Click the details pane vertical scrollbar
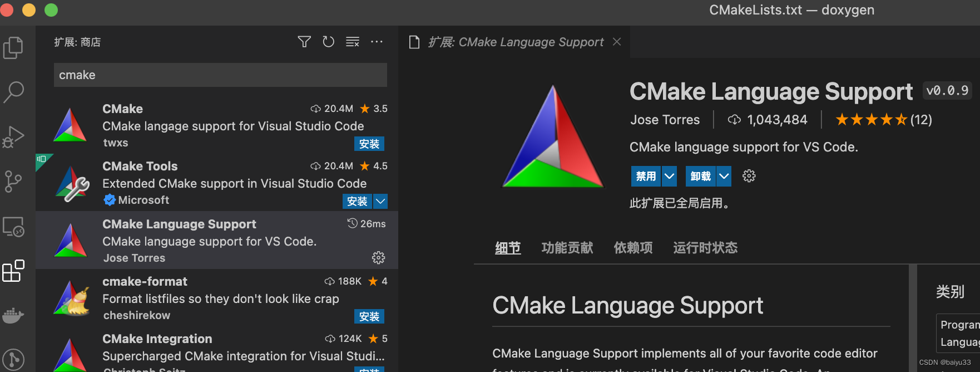Screen dimensions: 980x372 [x=913, y=318]
